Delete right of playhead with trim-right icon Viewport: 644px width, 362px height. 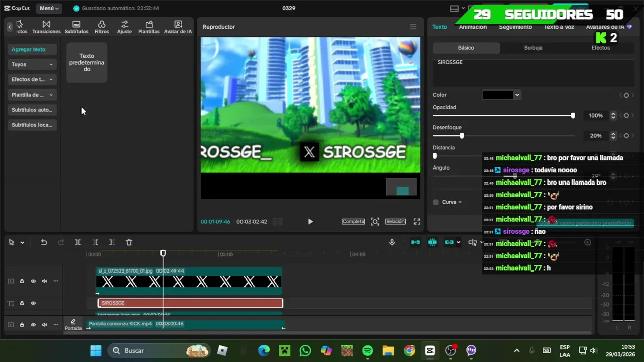112,242
